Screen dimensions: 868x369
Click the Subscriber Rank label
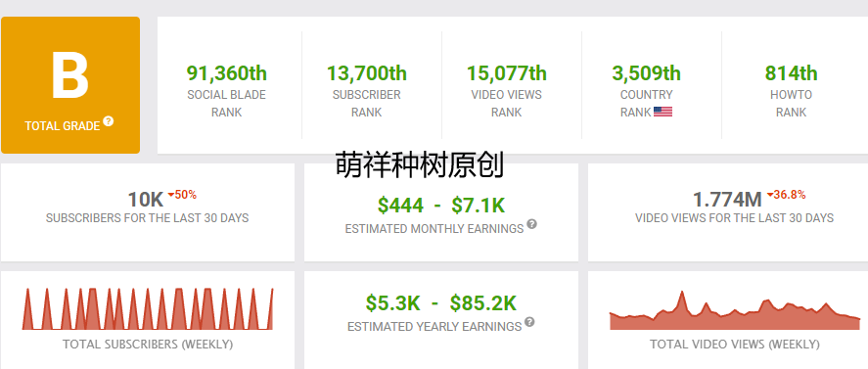pyautogui.click(x=366, y=104)
